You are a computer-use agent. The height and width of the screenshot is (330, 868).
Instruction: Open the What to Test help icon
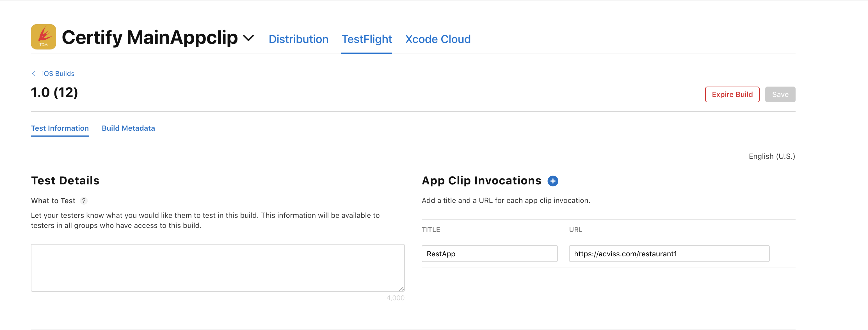click(x=84, y=201)
